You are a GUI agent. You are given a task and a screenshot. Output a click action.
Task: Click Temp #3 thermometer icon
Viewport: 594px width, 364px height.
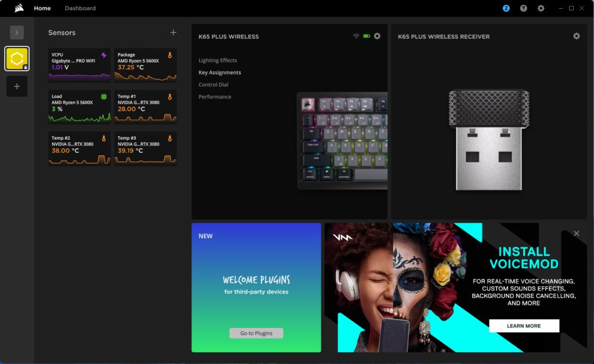click(170, 139)
